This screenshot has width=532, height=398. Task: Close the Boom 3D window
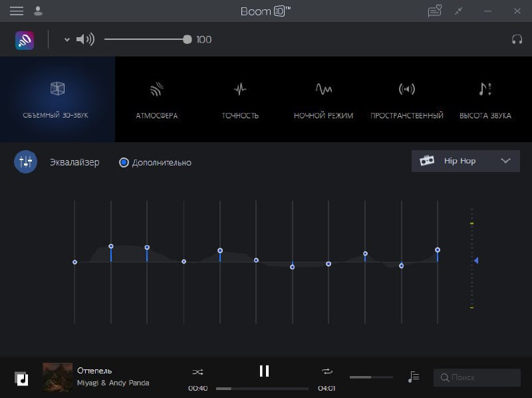point(517,11)
